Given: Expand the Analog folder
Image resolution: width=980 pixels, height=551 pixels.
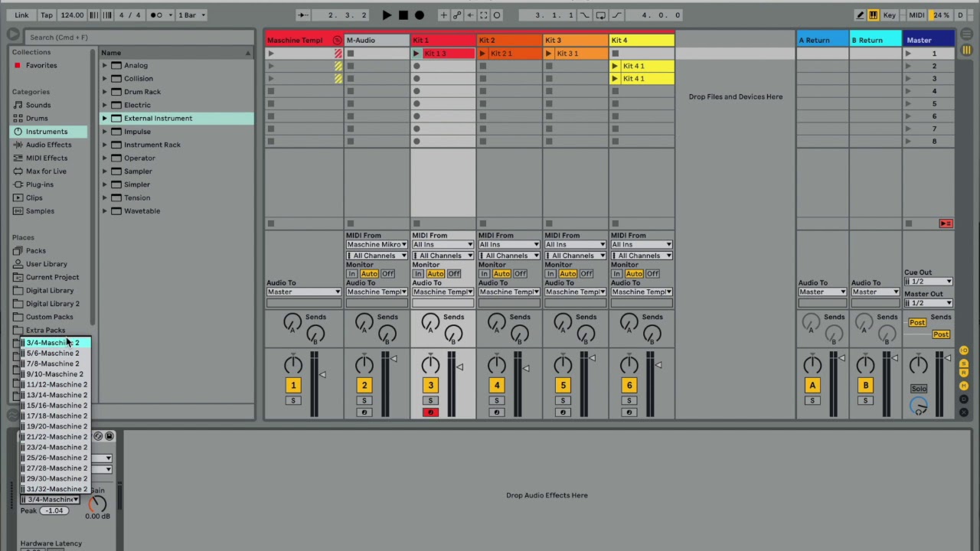Looking at the screenshot, I should click(x=105, y=65).
